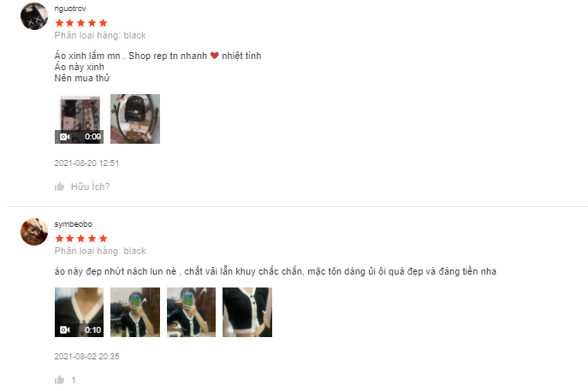588x391 pixels.
Task: Click symbeobo's profile avatar
Action: pyautogui.click(x=34, y=232)
